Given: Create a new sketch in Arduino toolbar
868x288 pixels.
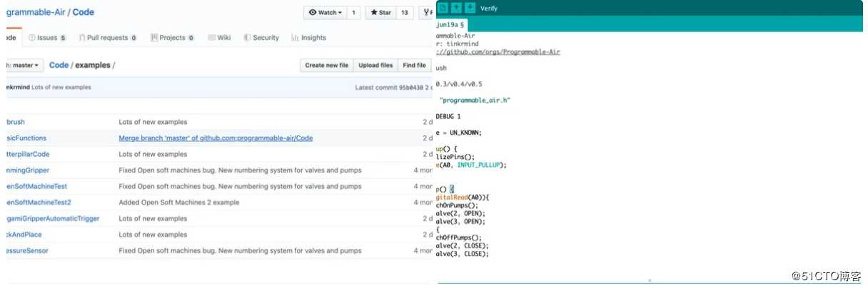Looking at the screenshot, I should [443, 8].
